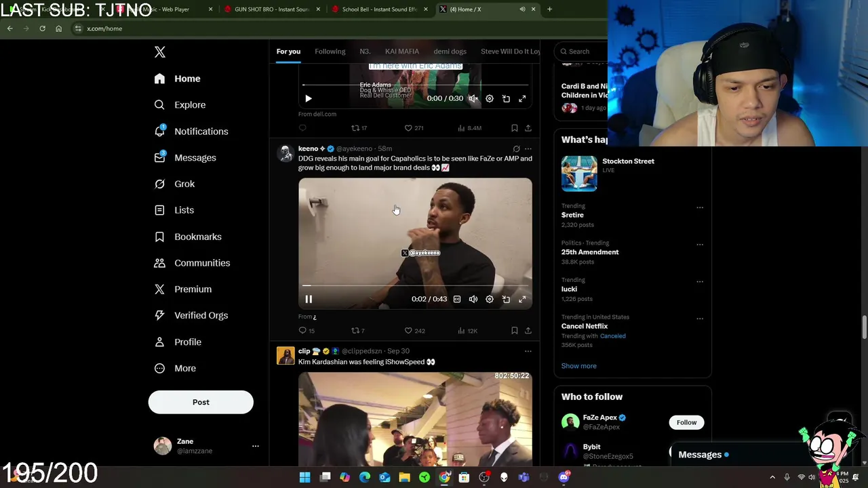Open keeno post's more options menu

tap(528, 149)
